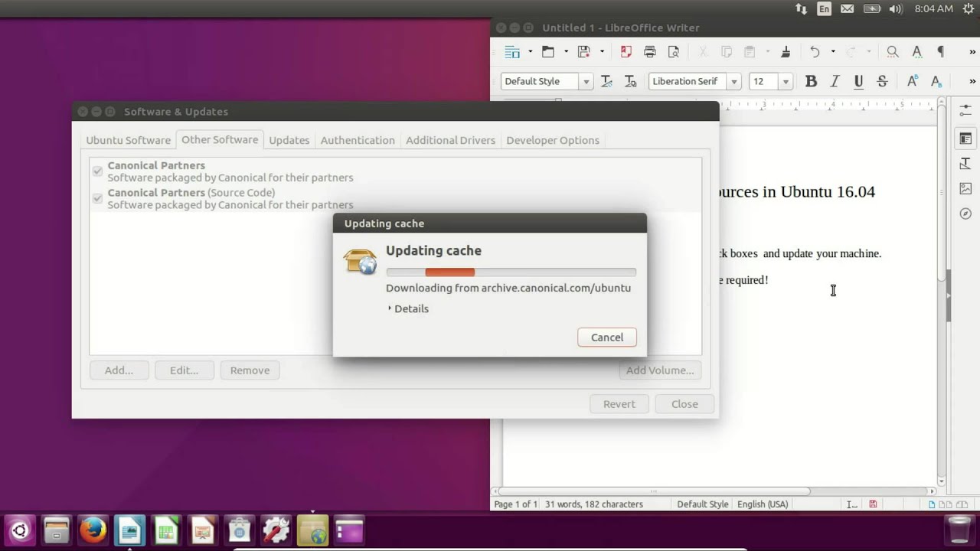980x551 pixels.
Task: Click the Revert button
Action: point(619,404)
